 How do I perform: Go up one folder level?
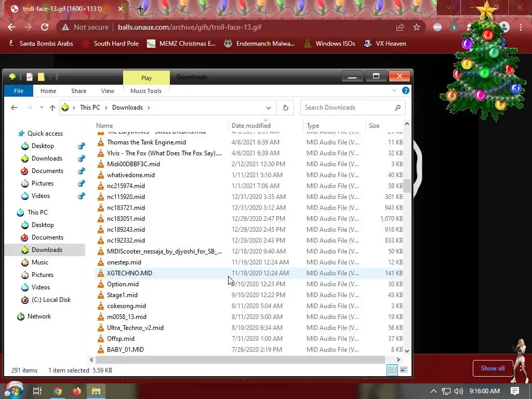pyautogui.click(x=52, y=108)
